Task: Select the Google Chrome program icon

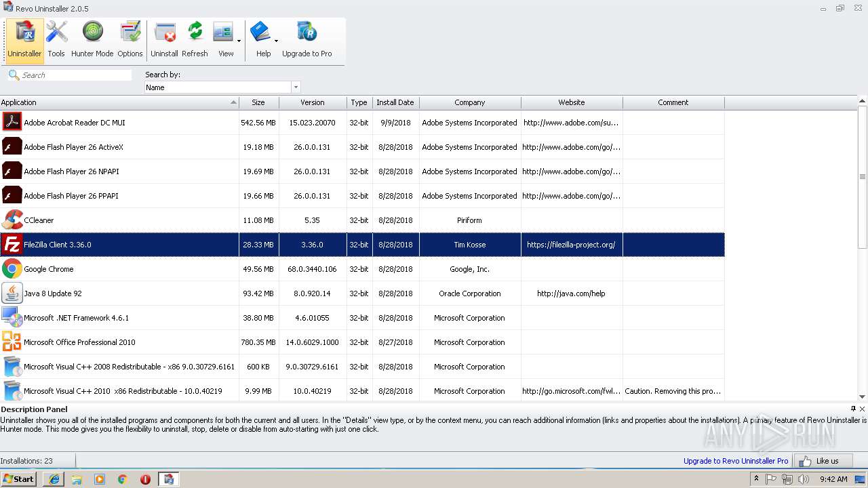Action: coord(12,269)
